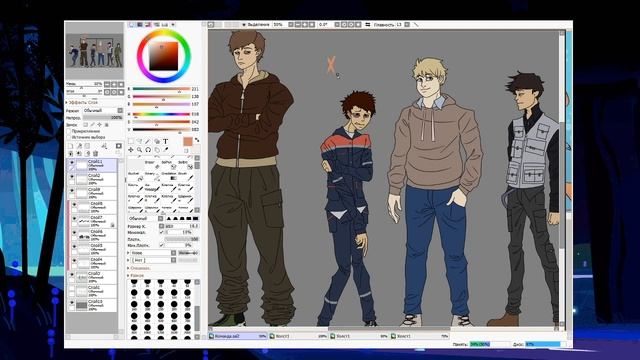Hide layer Слой13
Image resolution: width=640 pixels, height=360 pixels.
(x=72, y=302)
